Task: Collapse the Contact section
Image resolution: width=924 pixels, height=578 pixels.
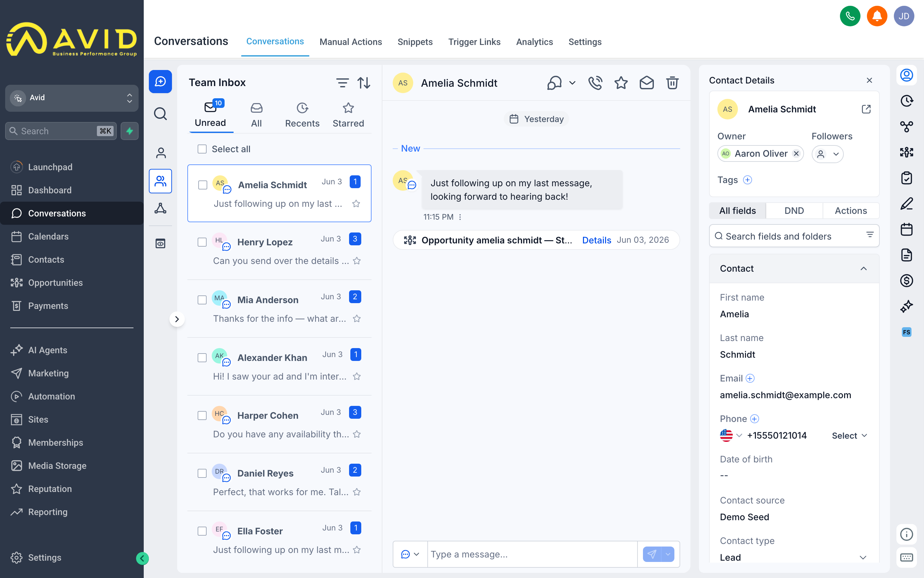Action: tap(864, 268)
